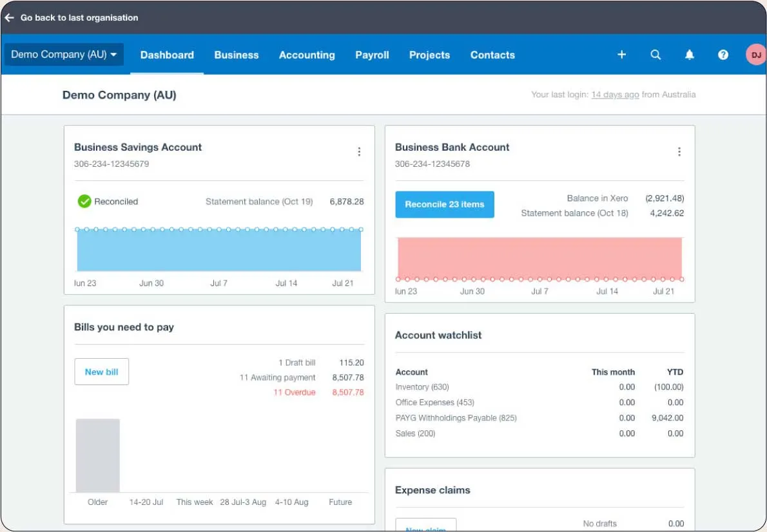Open Business Savings Account options menu
Screen dimensions: 767x532
pos(359,151)
